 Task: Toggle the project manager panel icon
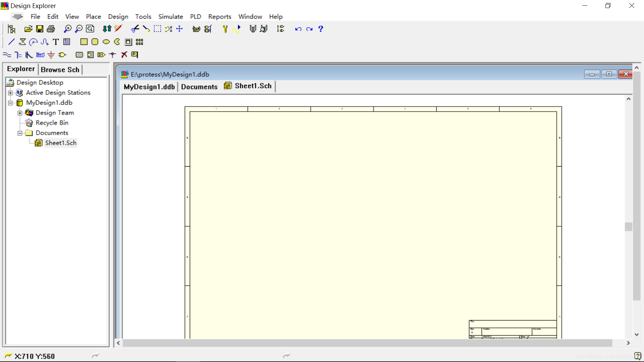(x=12, y=29)
